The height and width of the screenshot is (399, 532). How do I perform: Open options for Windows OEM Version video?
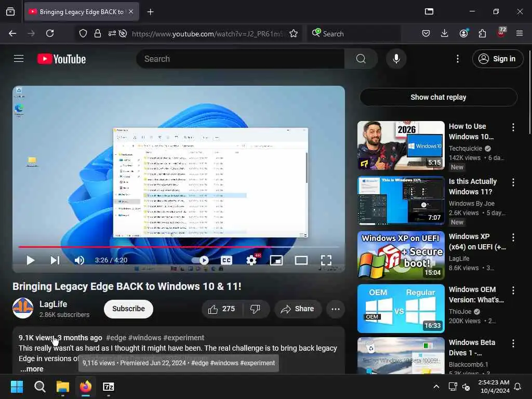[513, 290]
